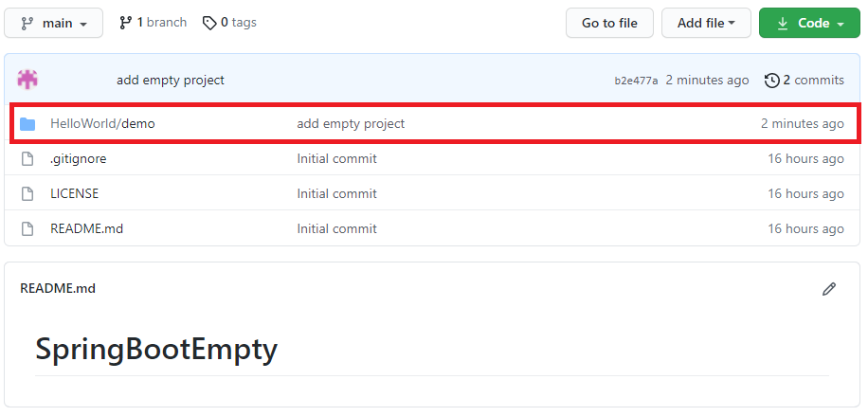Click '2 minutes ago' beside commit hash
Screen dimensions: 868x416
pyautogui.click(x=707, y=81)
